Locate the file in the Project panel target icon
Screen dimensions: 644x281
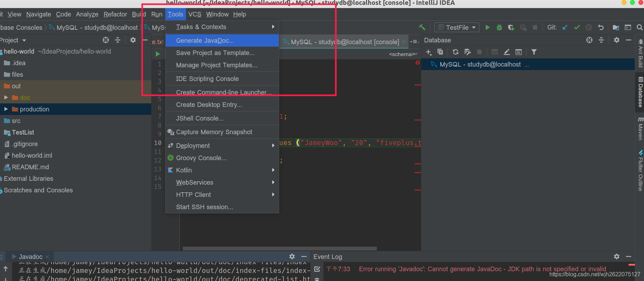click(x=106, y=40)
